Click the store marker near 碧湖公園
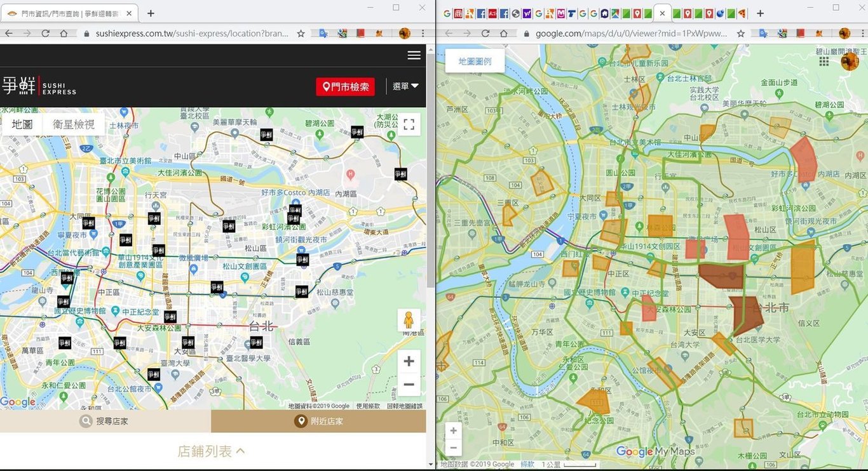The width and height of the screenshot is (868, 471). 357,131
